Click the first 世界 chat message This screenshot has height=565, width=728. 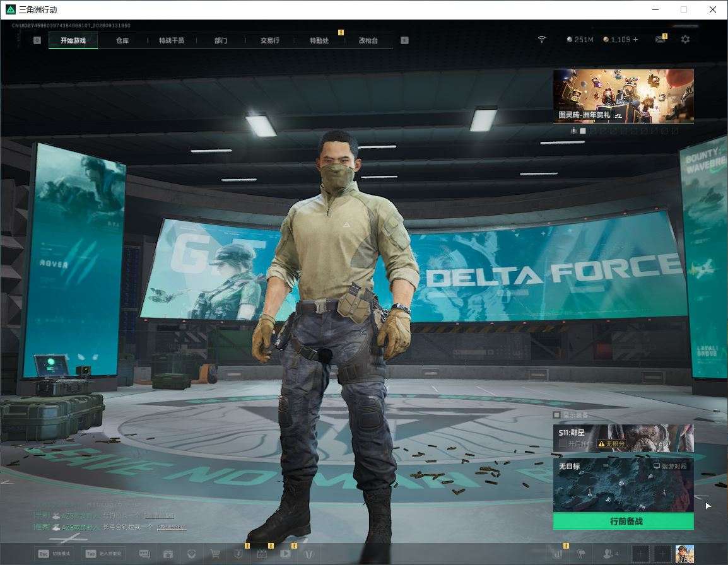(103, 515)
